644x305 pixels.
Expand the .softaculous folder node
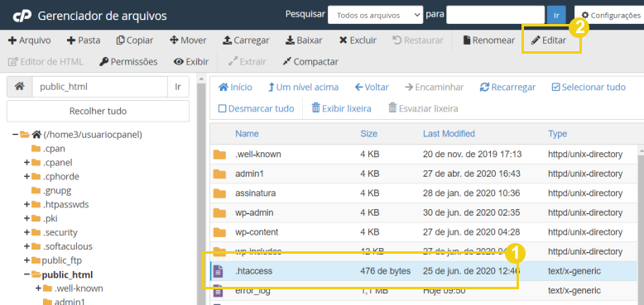click(26, 246)
